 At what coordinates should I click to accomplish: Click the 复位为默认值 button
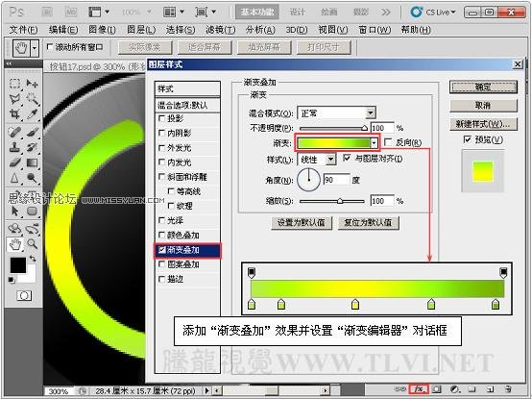(368, 223)
